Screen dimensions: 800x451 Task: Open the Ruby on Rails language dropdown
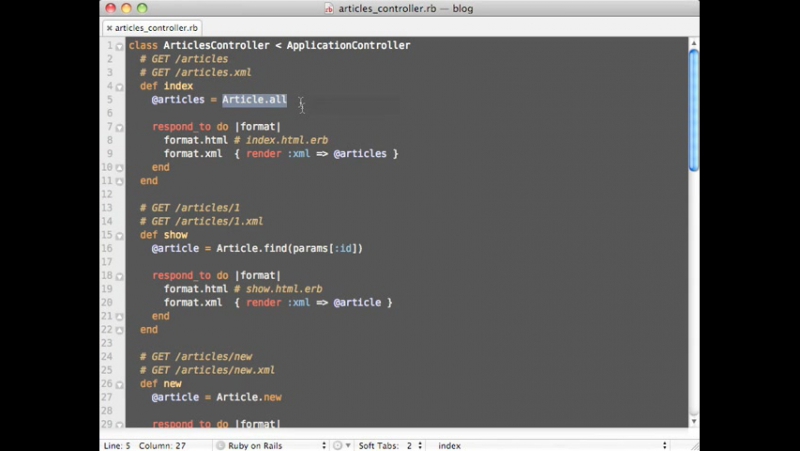click(x=271, y=445)
